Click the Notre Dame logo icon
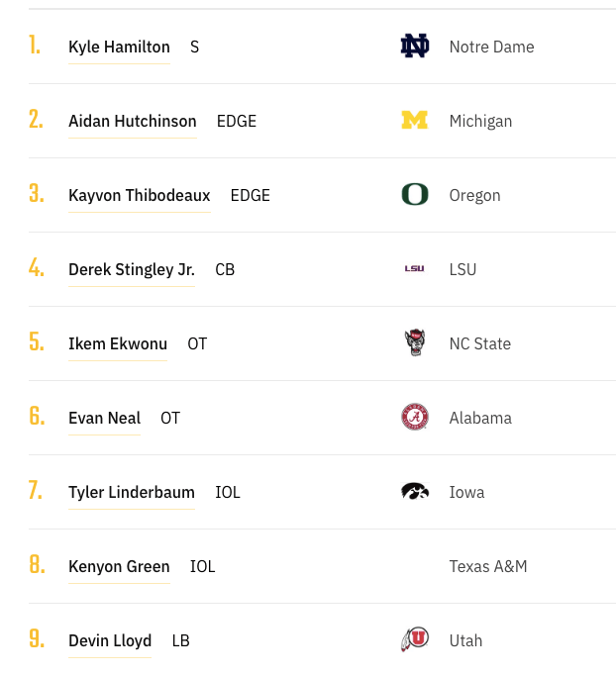Image resolution: width=616 pixels, height=676 pixels. (414, 47)
